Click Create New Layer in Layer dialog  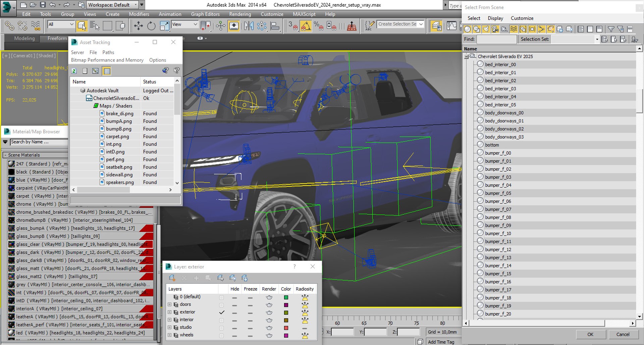(x=172, y=278)
